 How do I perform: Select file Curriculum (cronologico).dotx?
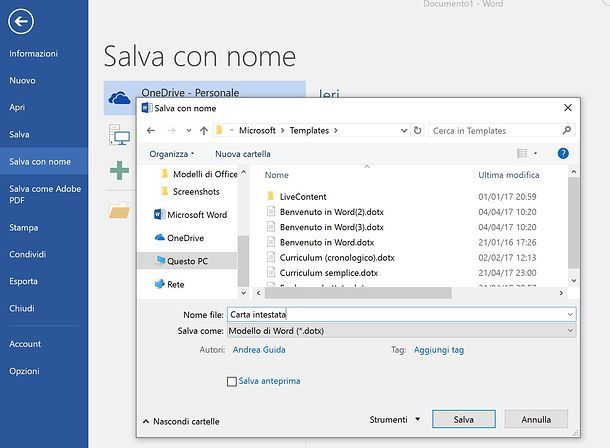pos(337,257)
